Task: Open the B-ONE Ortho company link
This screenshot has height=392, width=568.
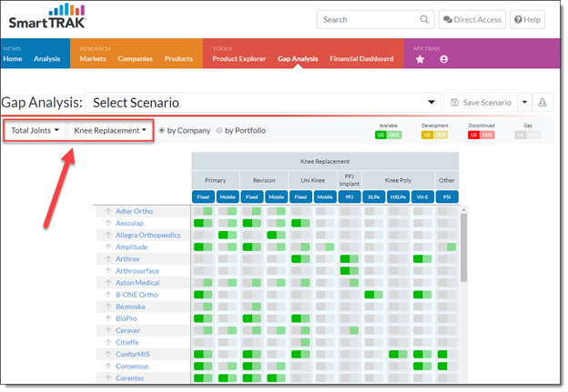Action: (x=137, y=295)
